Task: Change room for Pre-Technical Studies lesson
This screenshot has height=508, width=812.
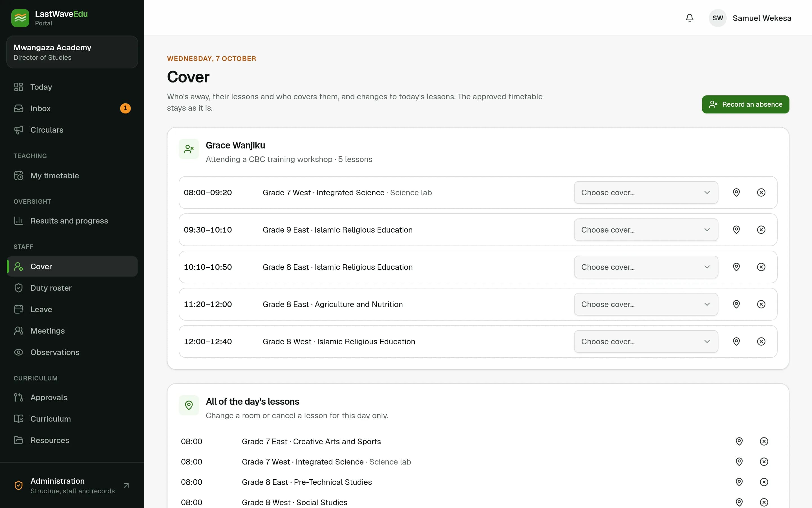Action: pyautogui.click(x=739, y=482)
